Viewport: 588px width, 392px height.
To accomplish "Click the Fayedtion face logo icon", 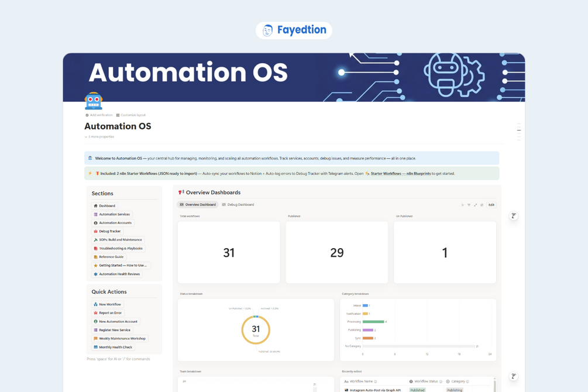I will [x=267, y=30].
